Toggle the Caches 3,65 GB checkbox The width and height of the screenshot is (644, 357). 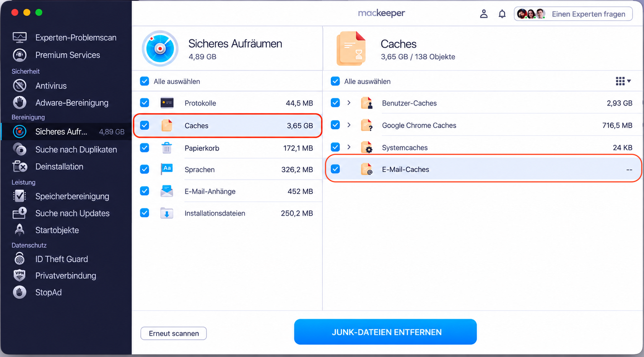145,125
